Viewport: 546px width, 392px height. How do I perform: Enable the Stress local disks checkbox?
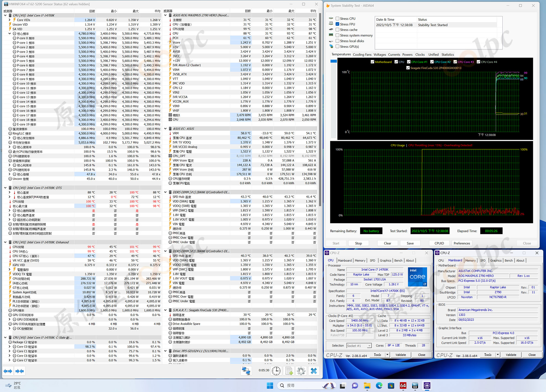pos(337,41)
